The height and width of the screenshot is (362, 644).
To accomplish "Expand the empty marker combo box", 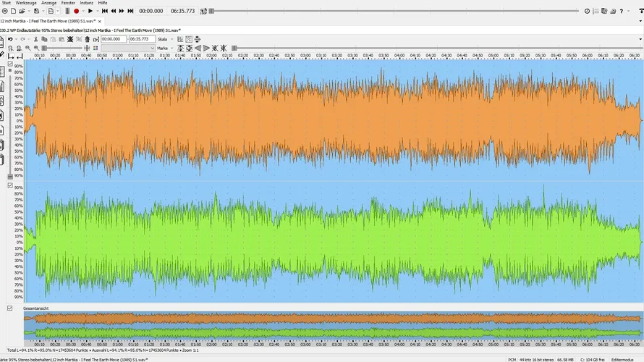I will tap(152, 48).
